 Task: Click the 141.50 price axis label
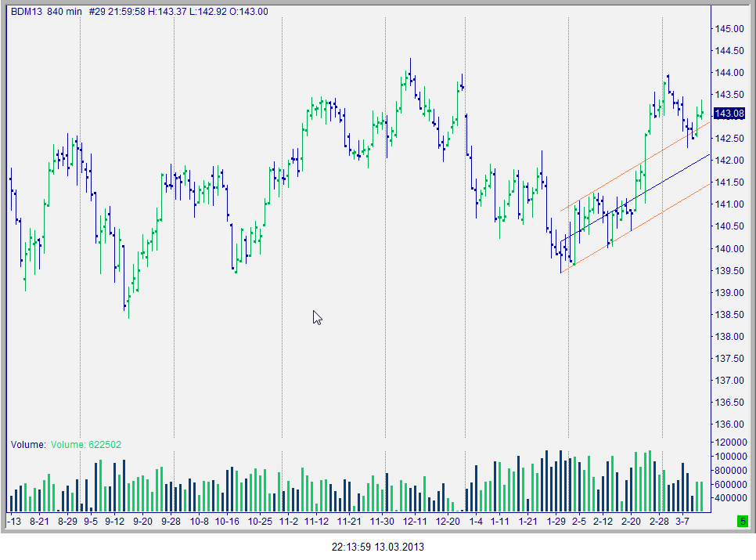tap(729, 182)
